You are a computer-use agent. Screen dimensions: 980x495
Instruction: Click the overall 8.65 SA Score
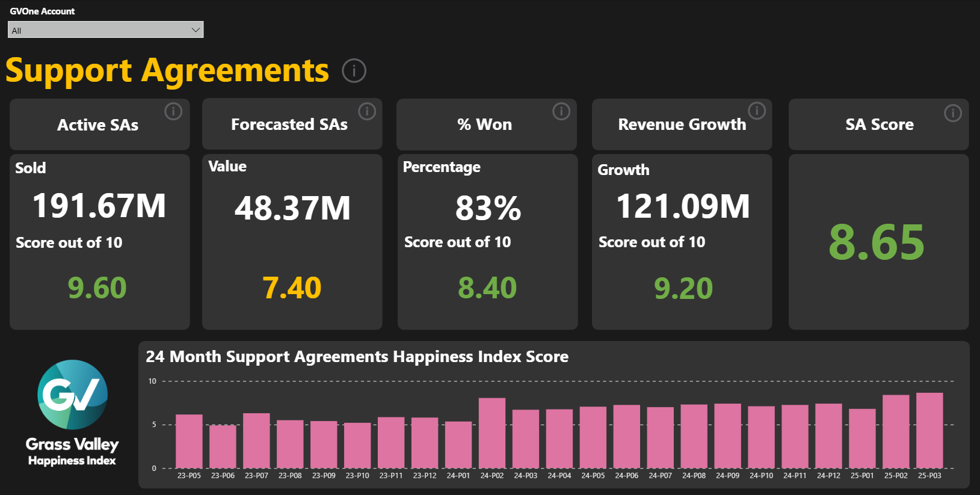coord(877,242)
